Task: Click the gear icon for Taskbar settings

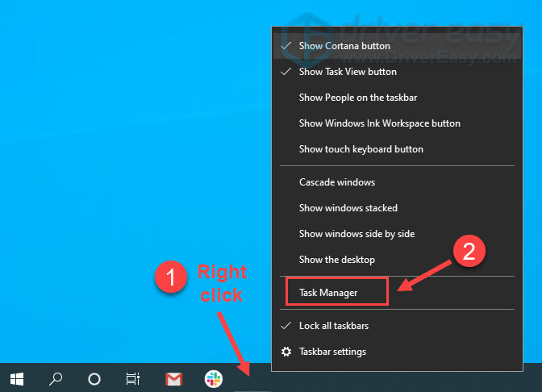Action: (286, 352)
